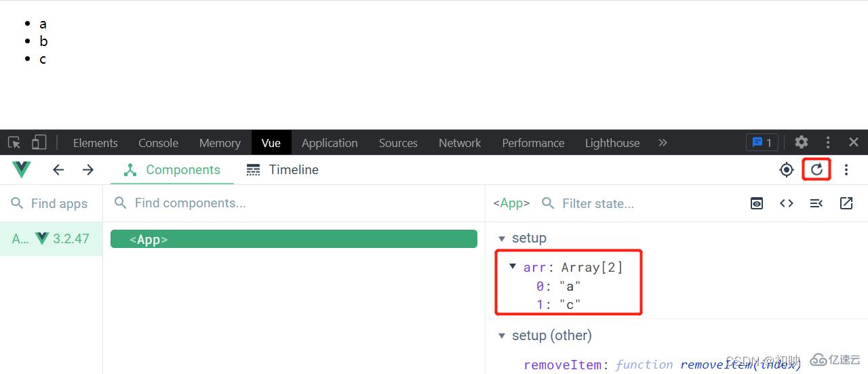Open the DevTools customize three-dot menu
This screenshot has height=374, width=868.
(828, 142)
